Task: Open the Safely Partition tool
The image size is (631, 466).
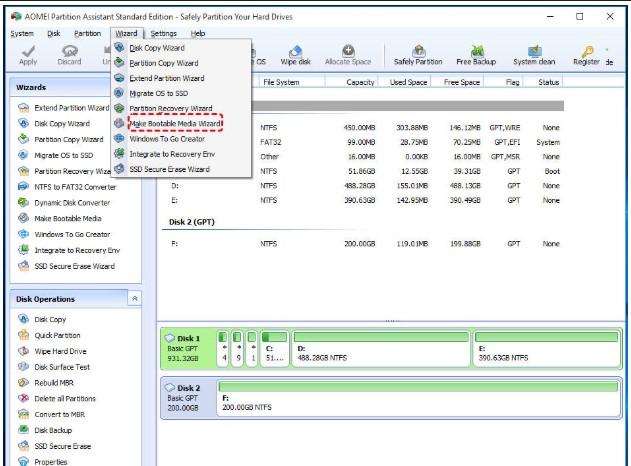Action: coord(418,55)
